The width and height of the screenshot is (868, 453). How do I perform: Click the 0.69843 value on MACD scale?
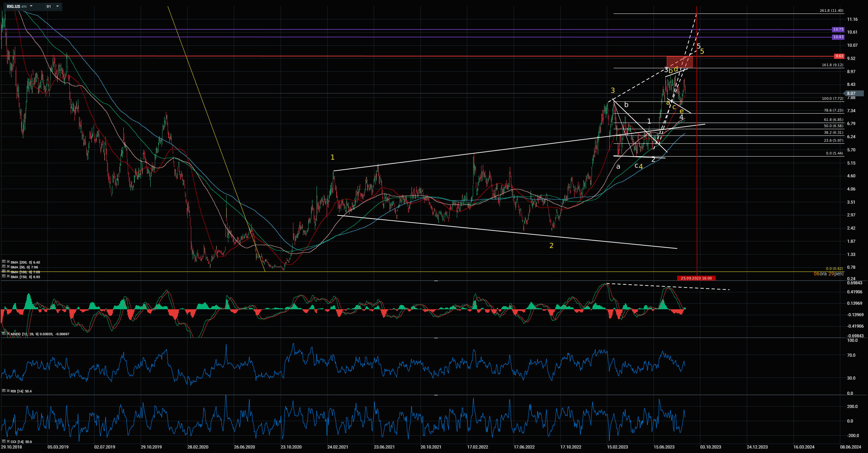[854, 283]
